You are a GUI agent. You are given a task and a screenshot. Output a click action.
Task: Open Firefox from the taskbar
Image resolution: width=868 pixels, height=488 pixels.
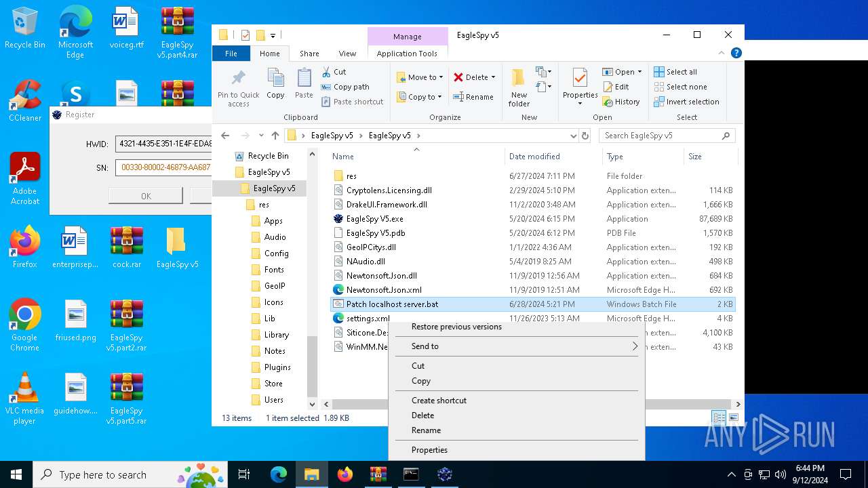(344, 474)
